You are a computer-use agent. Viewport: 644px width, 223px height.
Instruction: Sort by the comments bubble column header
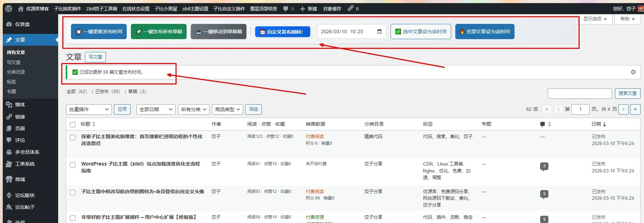[545, 124]
